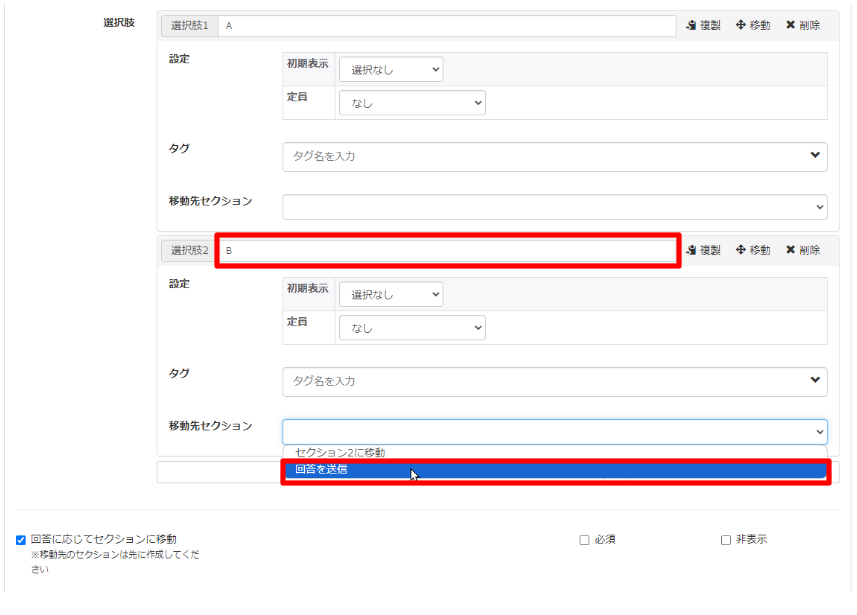
Task: Click 複製 text for 選択肢1
Action: pos(711,25)
